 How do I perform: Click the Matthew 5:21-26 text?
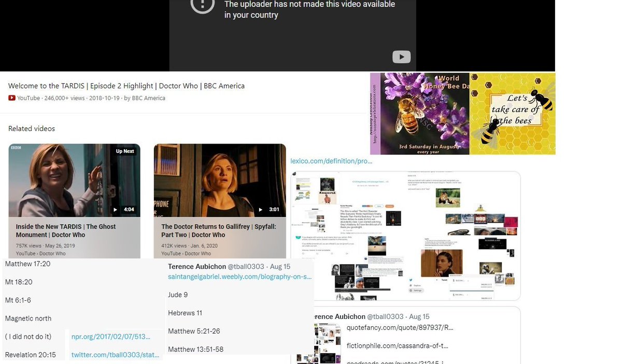194,331
